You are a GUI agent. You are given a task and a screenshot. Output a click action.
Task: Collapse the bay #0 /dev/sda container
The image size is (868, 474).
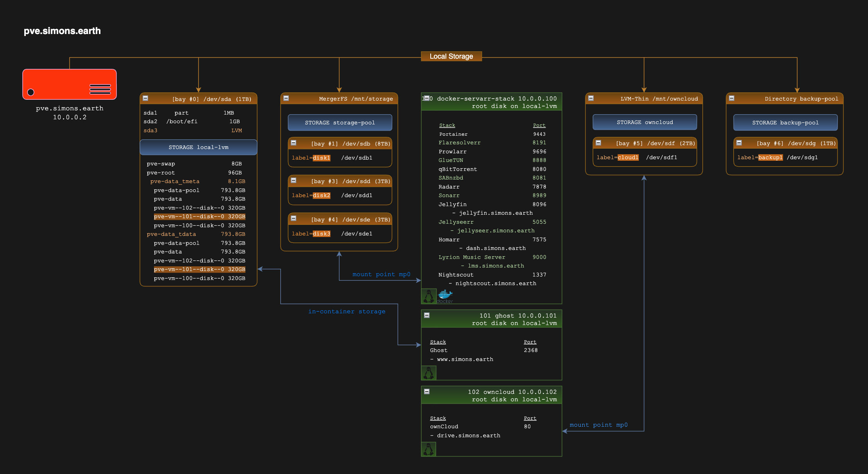pyautogui.click(x=145, y=99)
